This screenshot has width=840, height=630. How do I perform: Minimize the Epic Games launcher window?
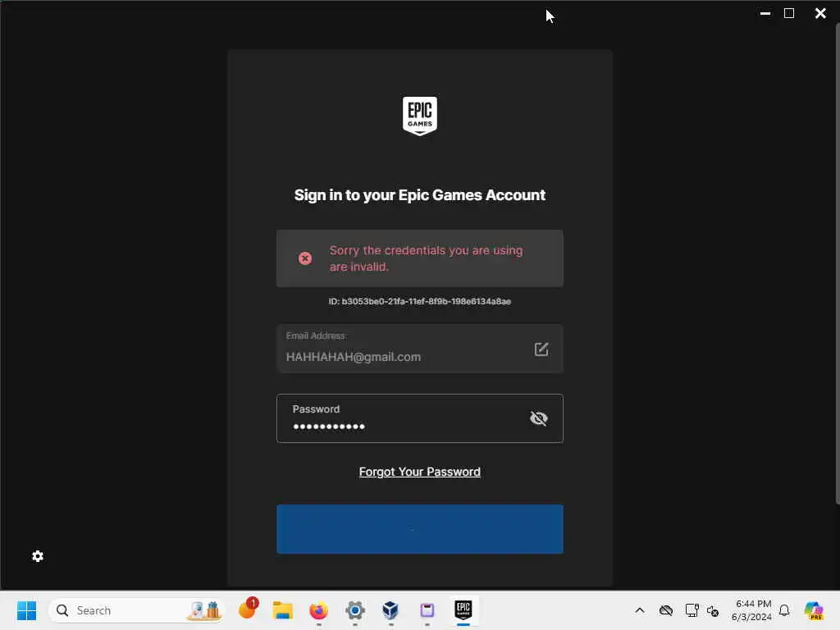pyautogui.click(x=765, y=13)
